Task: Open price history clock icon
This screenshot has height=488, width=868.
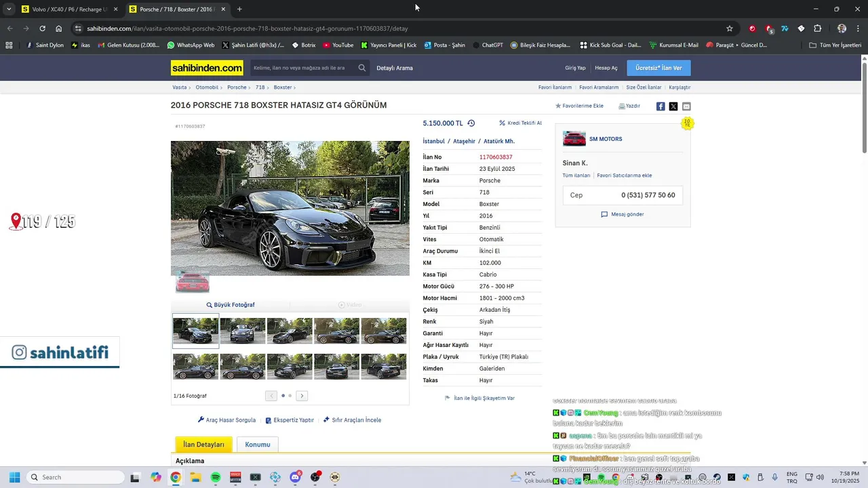Action: coord(471,123)
